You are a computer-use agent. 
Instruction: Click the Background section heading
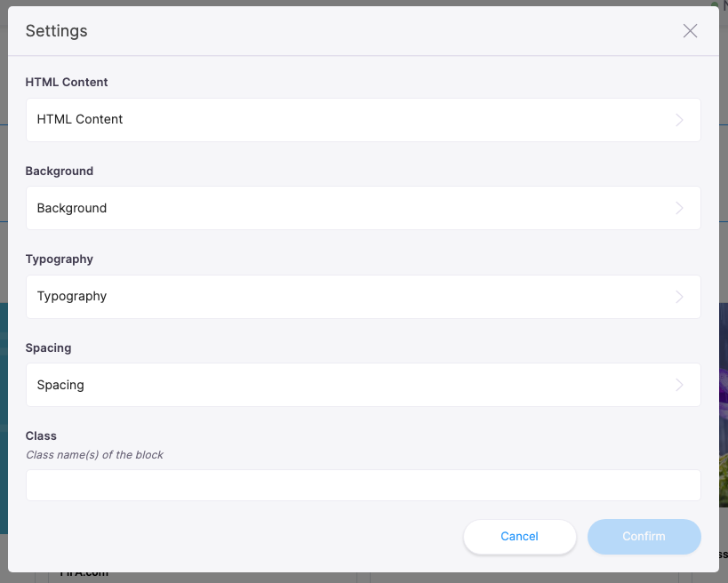59,171
